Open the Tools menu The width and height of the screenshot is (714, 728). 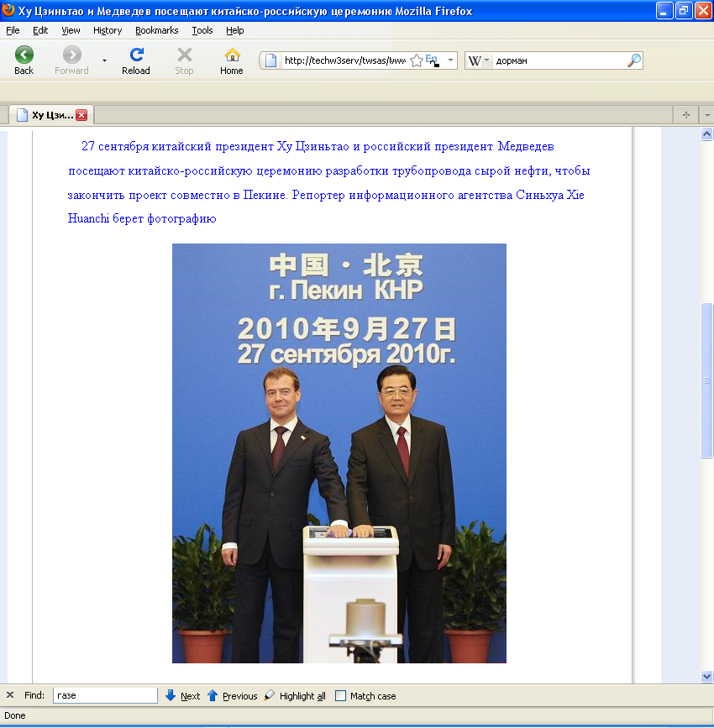click(x=202, y=30)
